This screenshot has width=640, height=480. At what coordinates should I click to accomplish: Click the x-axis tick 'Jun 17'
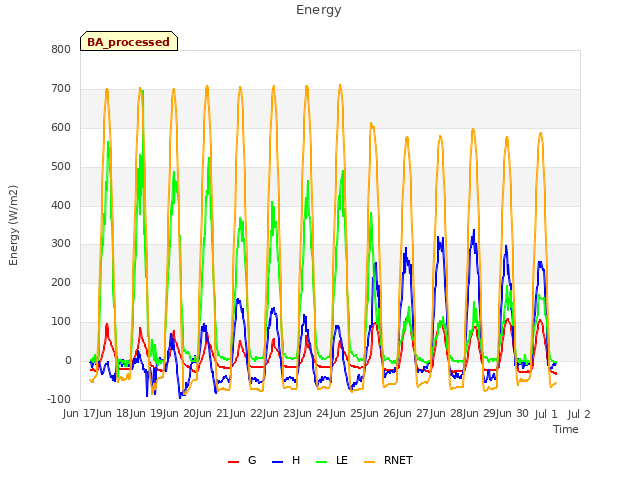pos(80,414)
